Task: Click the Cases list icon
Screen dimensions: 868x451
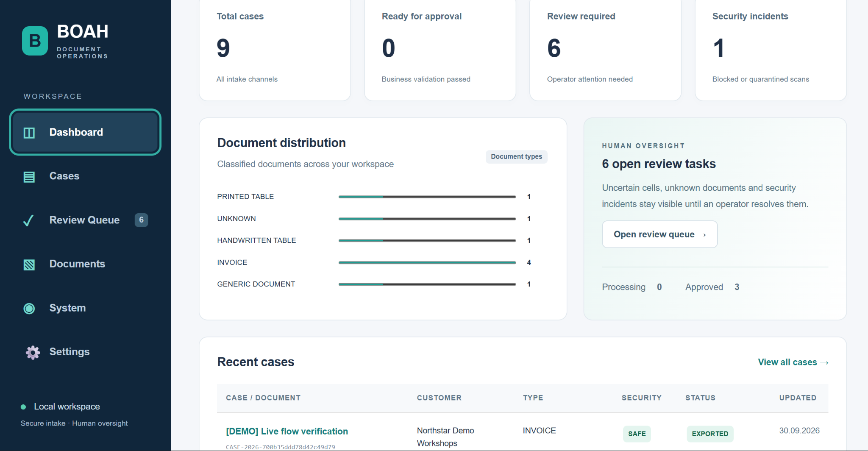Action: point(29,177)
